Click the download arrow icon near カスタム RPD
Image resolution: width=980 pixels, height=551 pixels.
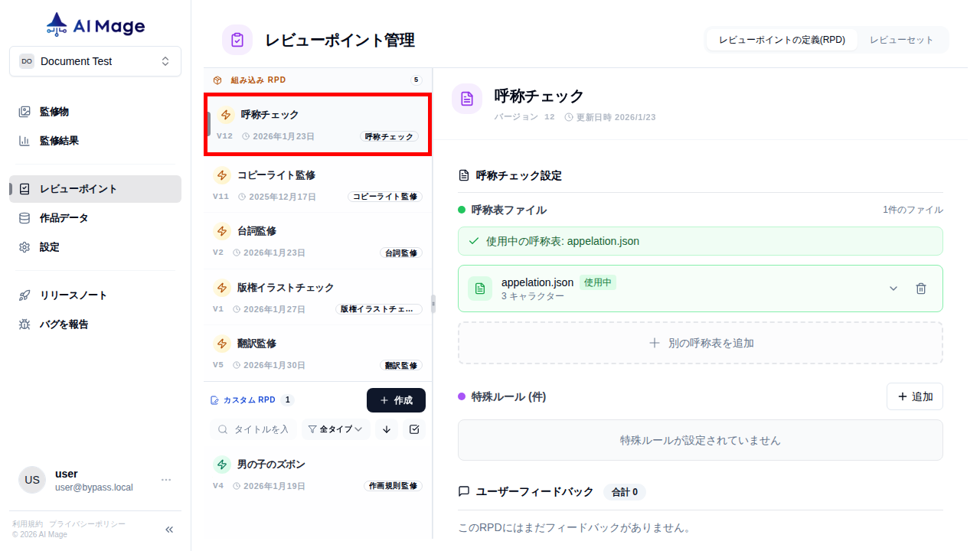(x=387, y=429)
